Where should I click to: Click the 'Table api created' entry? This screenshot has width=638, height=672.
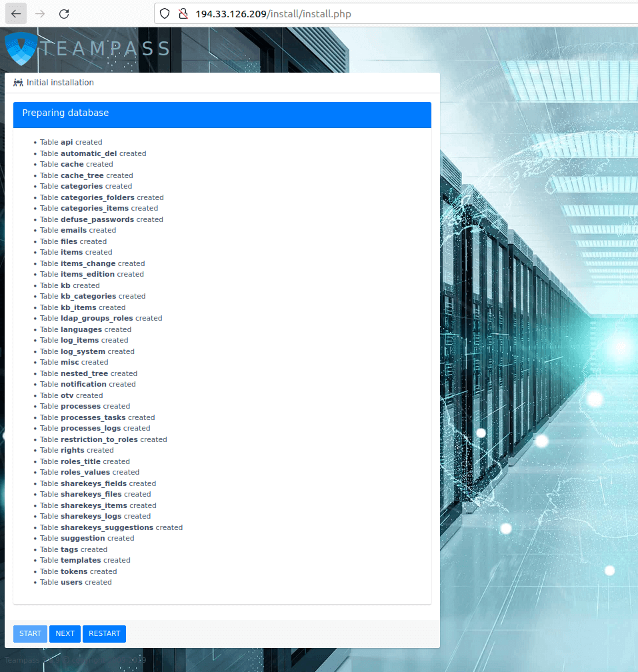[71, 142]
